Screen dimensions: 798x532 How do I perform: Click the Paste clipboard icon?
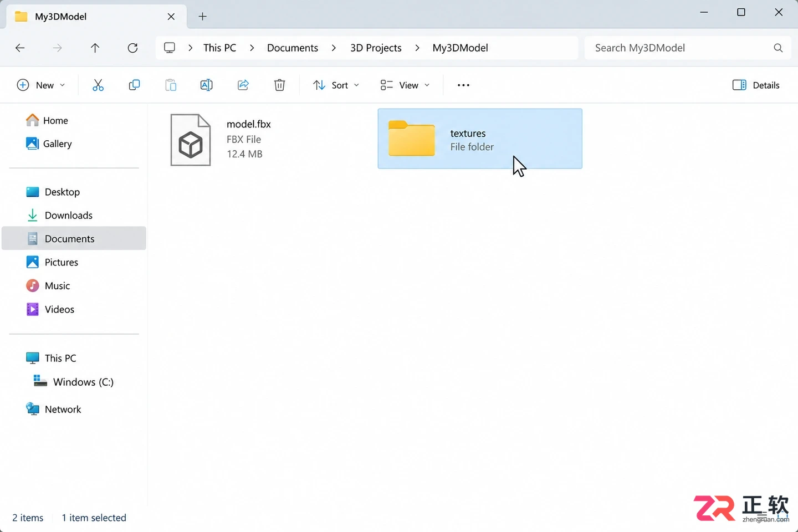[x=171, y=85]
